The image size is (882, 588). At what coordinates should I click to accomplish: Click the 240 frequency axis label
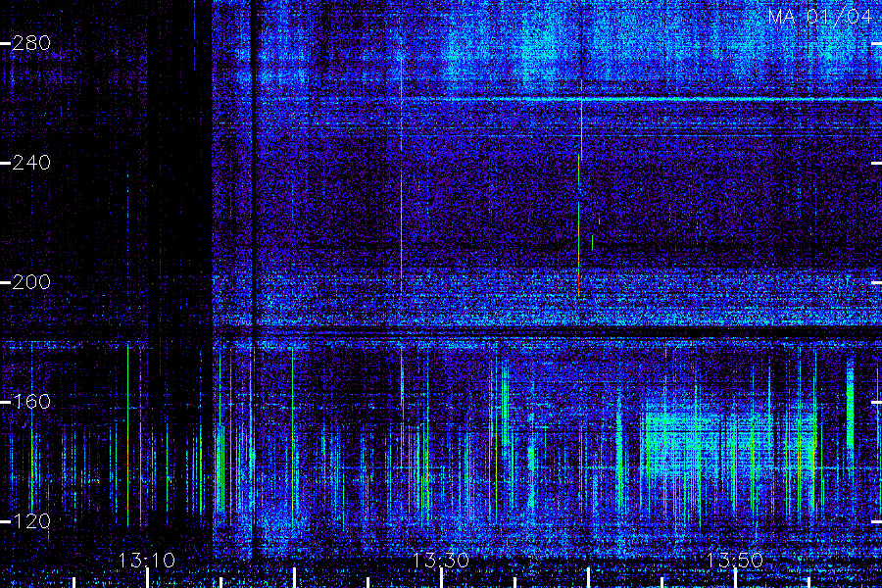click(x=31, y=163)
